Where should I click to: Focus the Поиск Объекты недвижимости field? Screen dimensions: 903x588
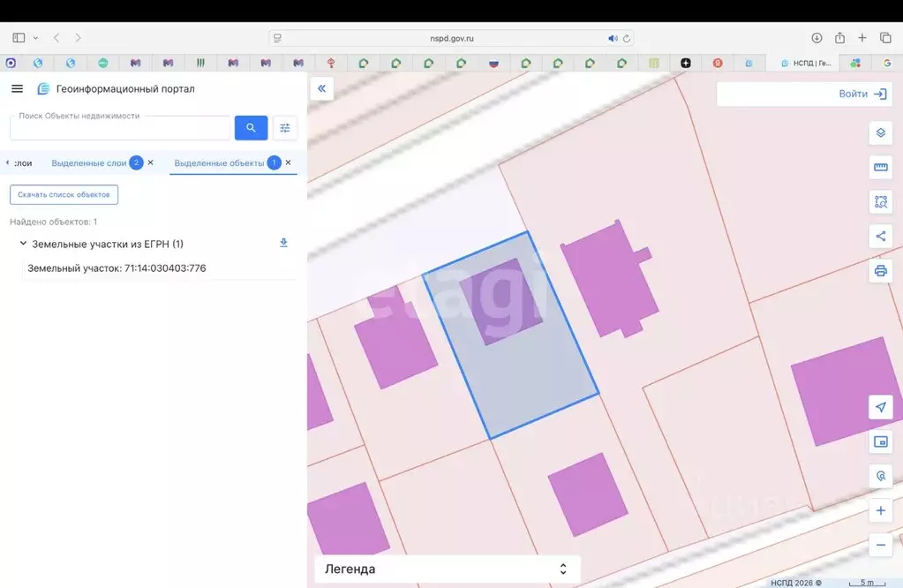120,128
